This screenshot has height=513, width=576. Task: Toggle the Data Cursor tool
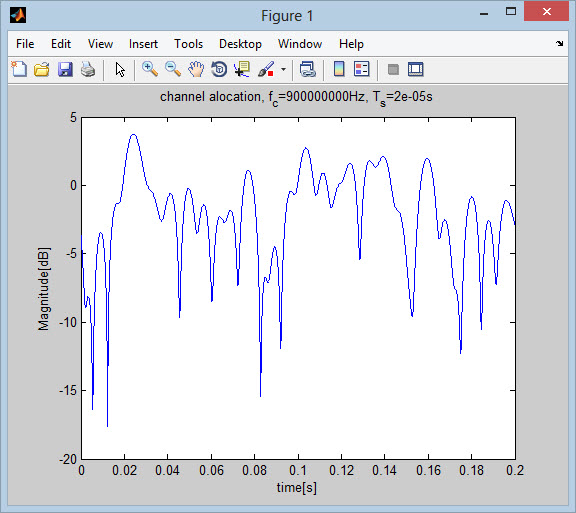(x=242, y=69)
